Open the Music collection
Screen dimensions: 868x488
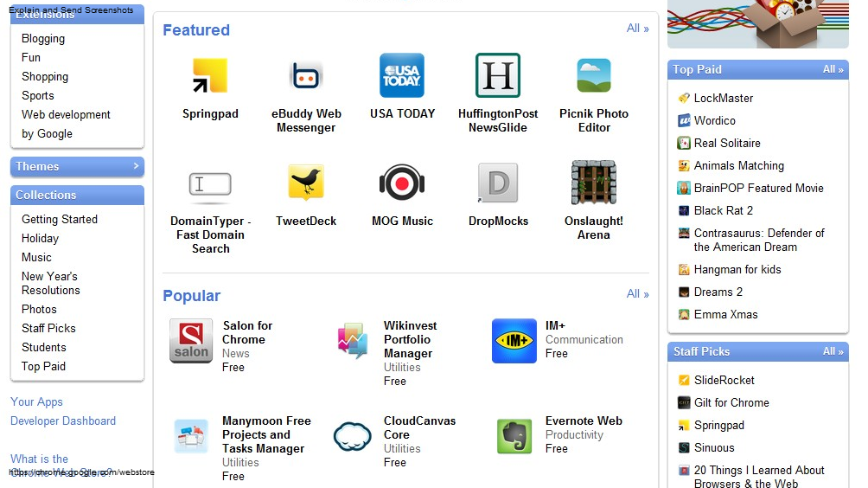[36, 257]
